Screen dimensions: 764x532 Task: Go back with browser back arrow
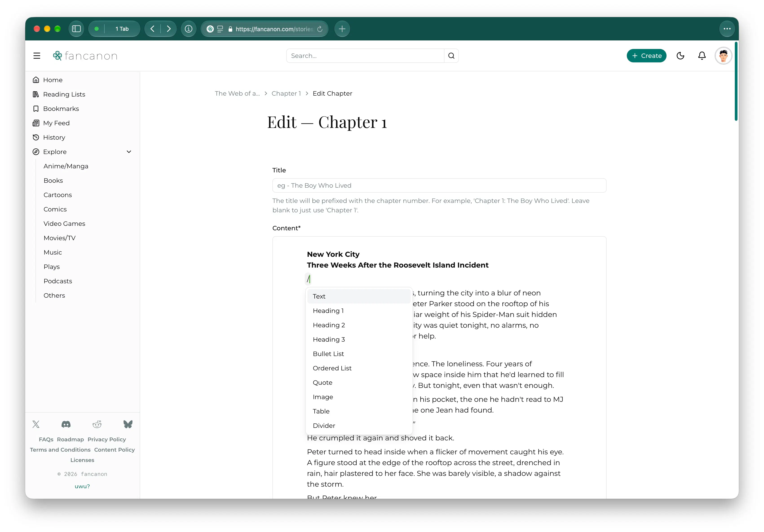[x=153, y=29]
